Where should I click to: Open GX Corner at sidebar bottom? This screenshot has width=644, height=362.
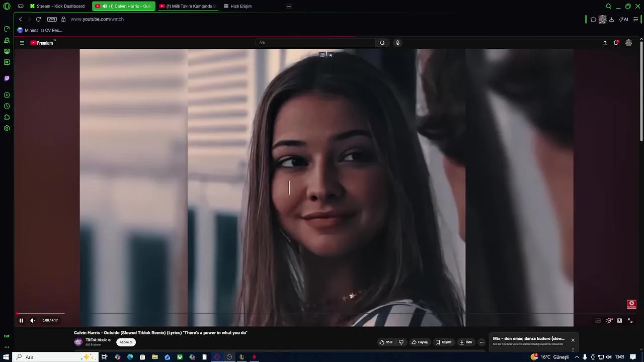(7, 336)
